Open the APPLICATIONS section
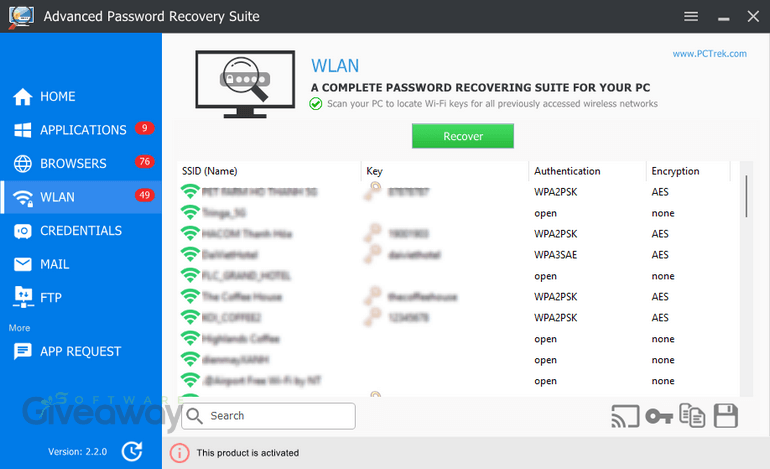Screen dimensions: 770x469 point(81,130)
